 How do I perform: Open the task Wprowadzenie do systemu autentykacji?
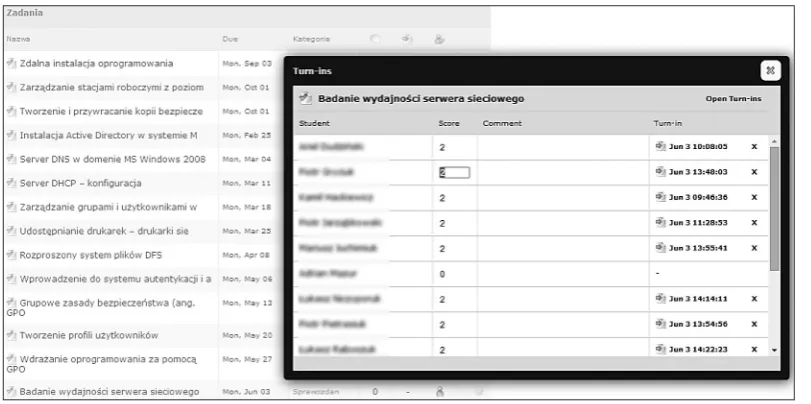pos(115,279)
